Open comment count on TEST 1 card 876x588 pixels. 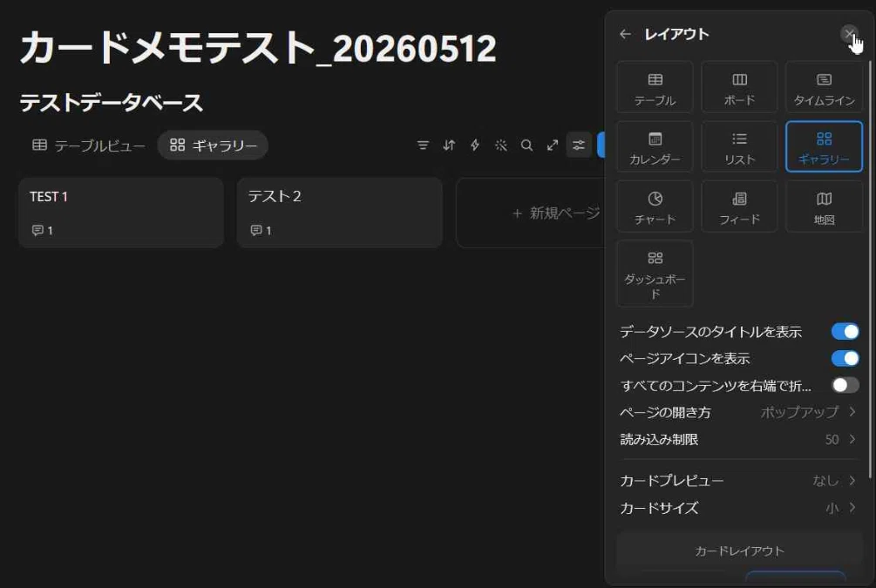[43, 230]
